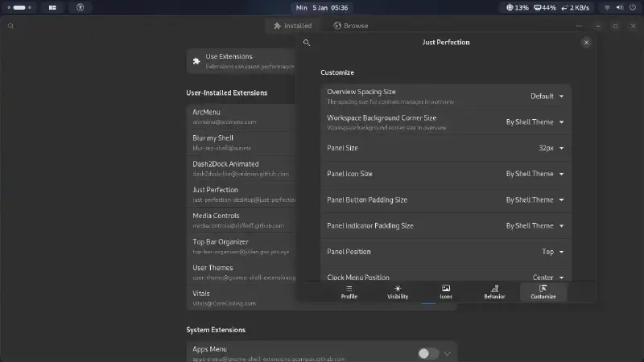Select the Customize tab
Screen dimensions: 644x362
tap(543, 291)
